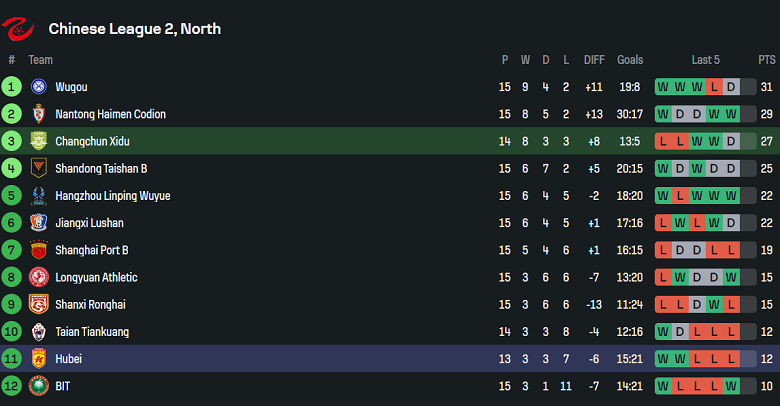The width and height of the screenshot is (780, 406).
Task: Sort table by PTS column header
Action: (766, 60)
